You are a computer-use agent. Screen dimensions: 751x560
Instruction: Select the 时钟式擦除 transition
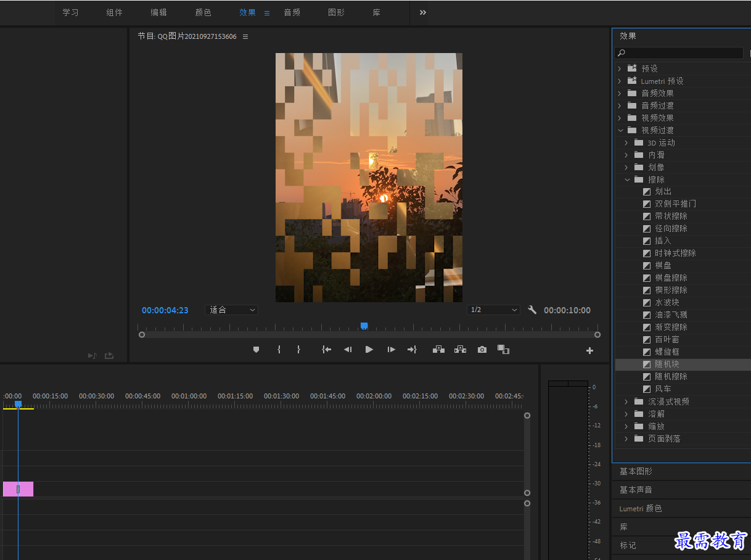(675, 253)
